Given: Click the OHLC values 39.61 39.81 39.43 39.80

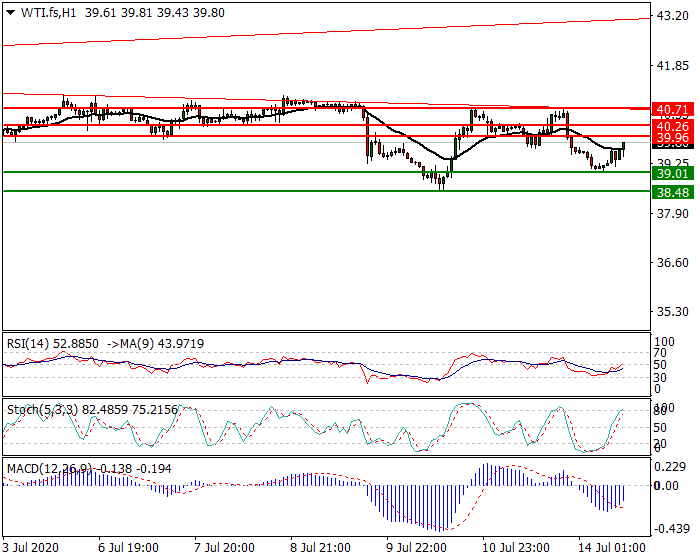Looking at the screenshot, I should click(x=155, y=13).
